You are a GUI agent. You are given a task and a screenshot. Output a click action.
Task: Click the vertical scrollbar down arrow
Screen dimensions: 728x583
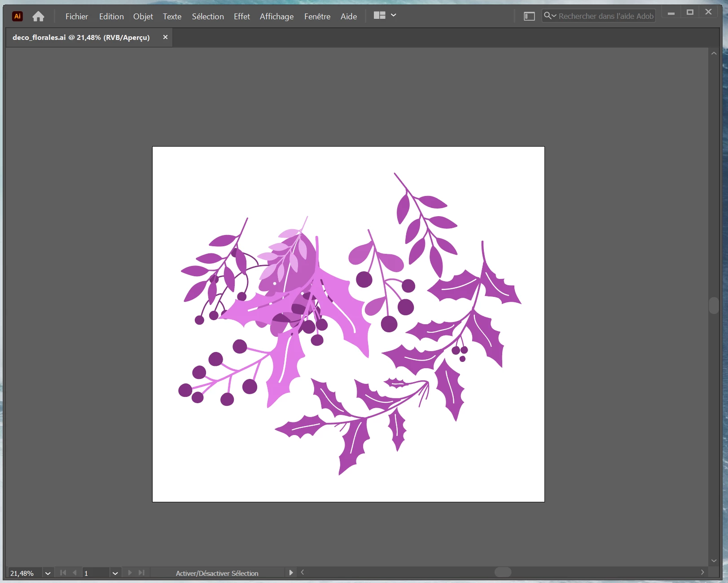pyautogui.click(x=714, y=561)
